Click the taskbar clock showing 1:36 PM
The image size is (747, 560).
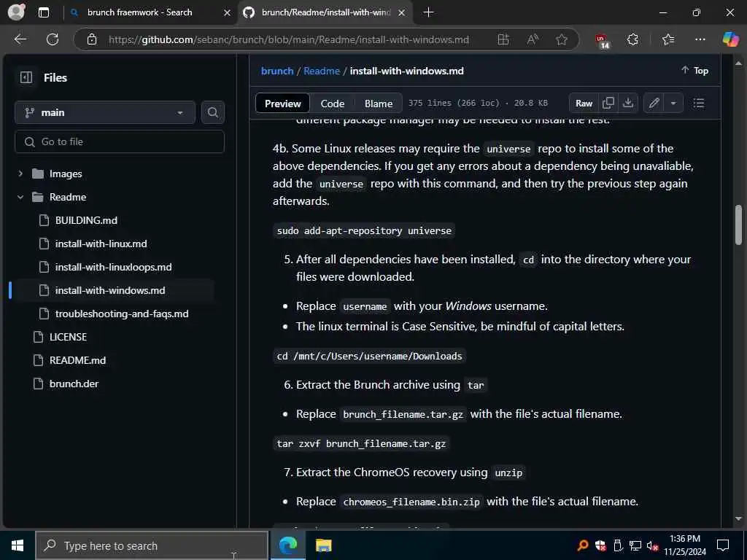click(684, 545)
